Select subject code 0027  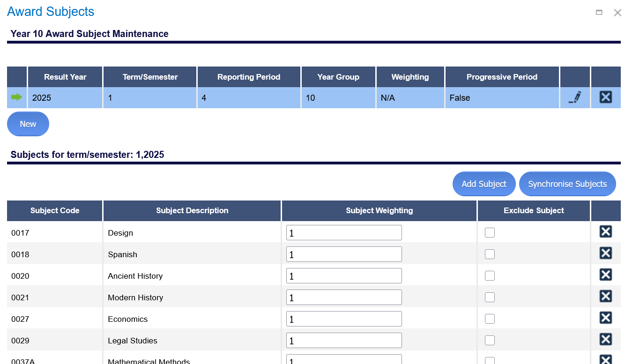pyautogui.click(x=55, y=319)
